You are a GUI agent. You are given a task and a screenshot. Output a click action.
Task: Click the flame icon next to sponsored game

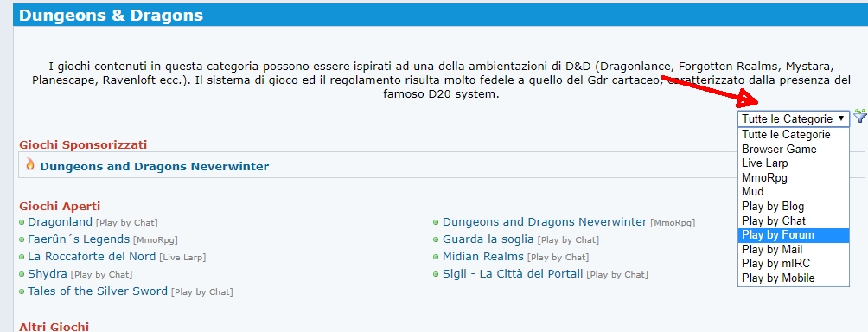[30, 165]
